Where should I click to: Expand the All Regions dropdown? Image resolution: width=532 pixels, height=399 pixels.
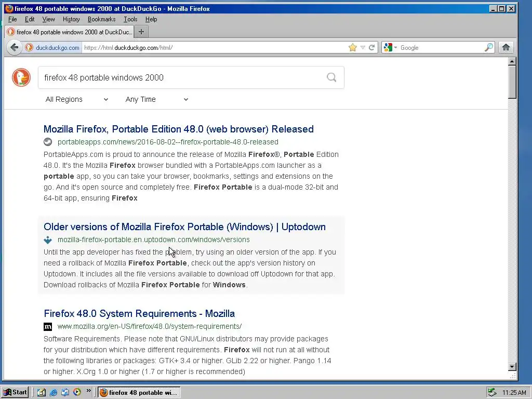[77, 99]
